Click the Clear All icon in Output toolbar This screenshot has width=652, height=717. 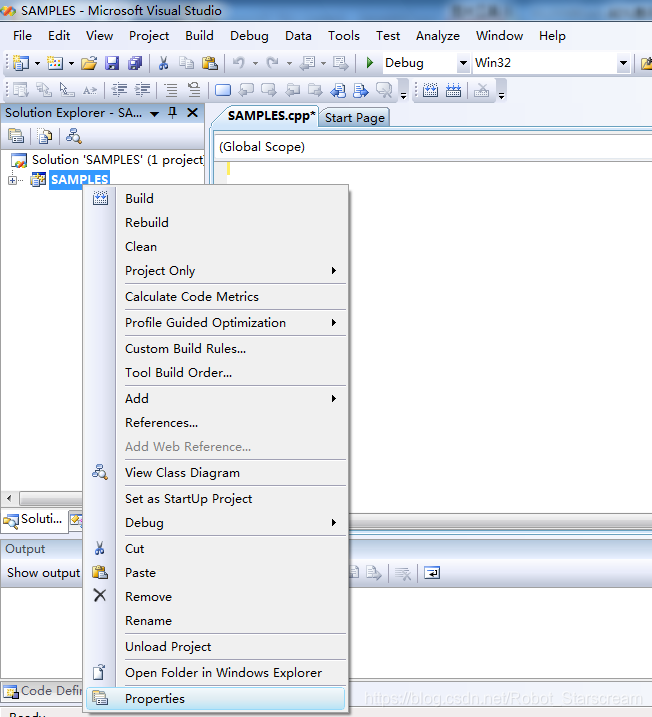point(403,573)
